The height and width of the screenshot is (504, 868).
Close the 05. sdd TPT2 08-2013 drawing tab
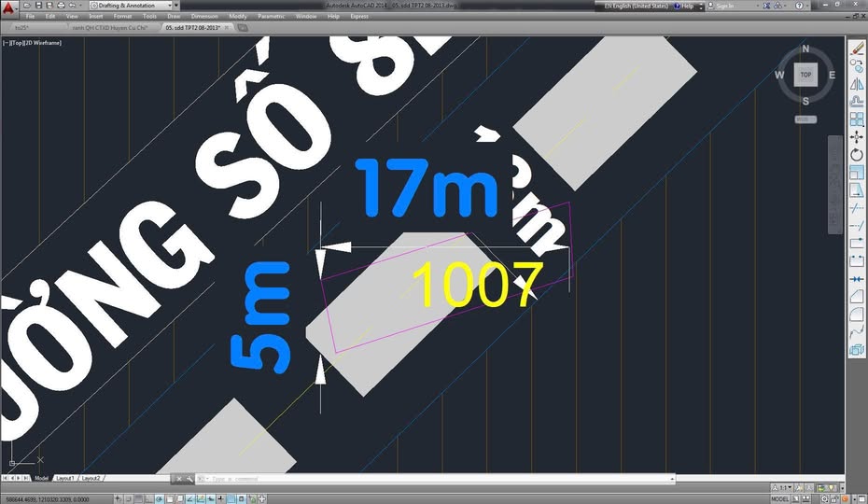(x=227, y=28)
